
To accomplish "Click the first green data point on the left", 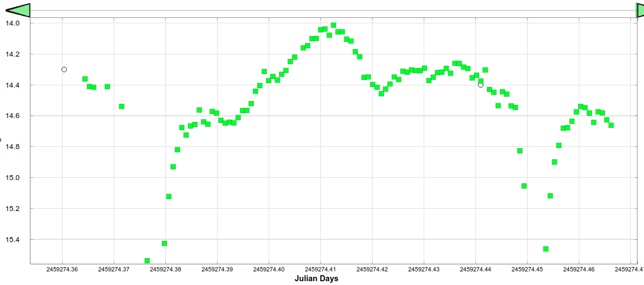I will point(85,79).
